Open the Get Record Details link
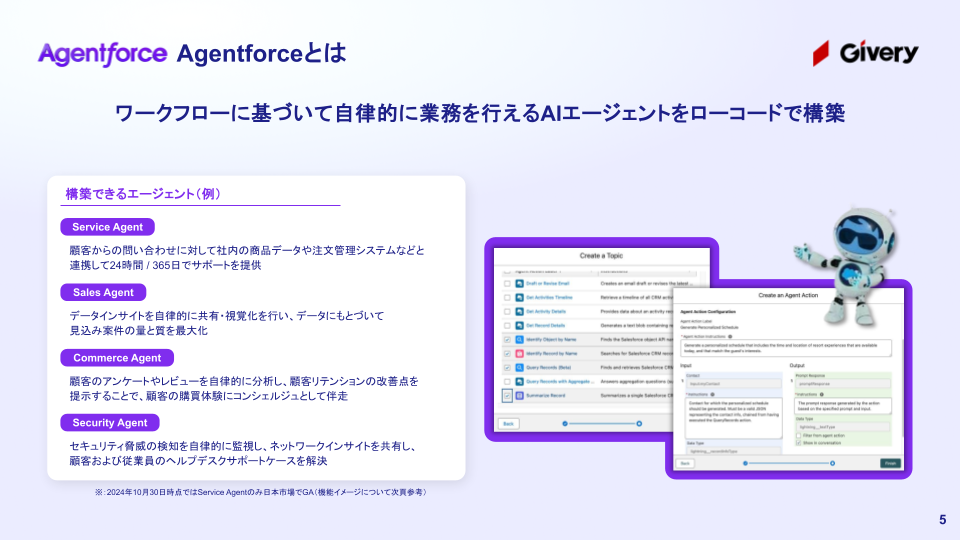The width and height of the screenshot is (960, 540). 546,326
